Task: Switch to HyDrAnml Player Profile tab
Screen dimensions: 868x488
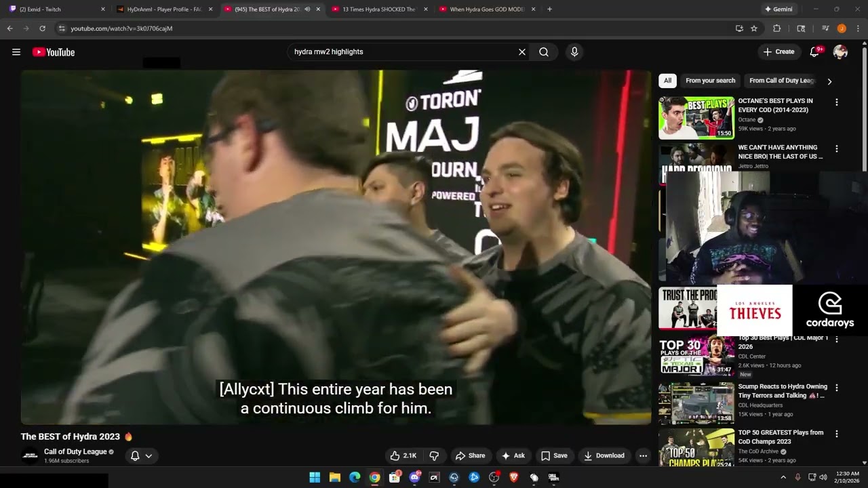Action: point(165,9)
